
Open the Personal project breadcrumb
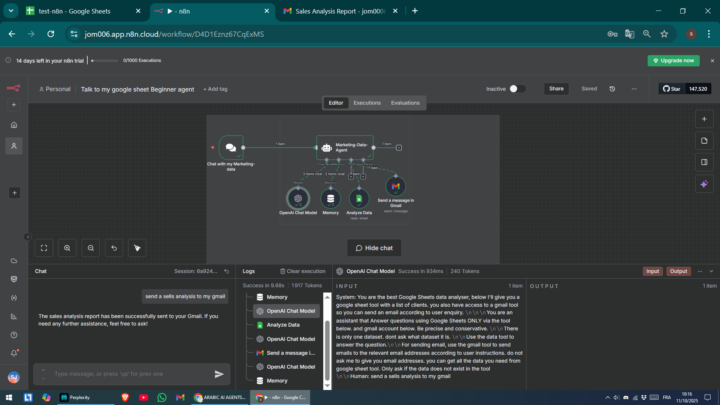pyautogui.click(x=55, y=89)
